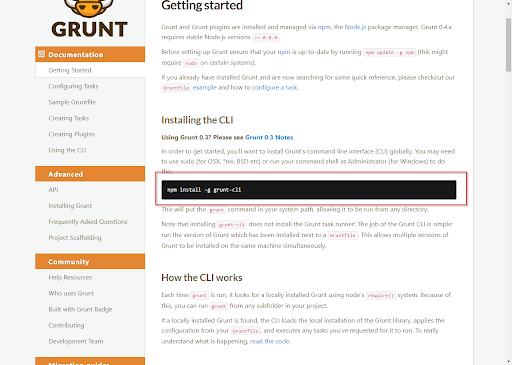Open the Documentation section header

click(x=90, y=54)
